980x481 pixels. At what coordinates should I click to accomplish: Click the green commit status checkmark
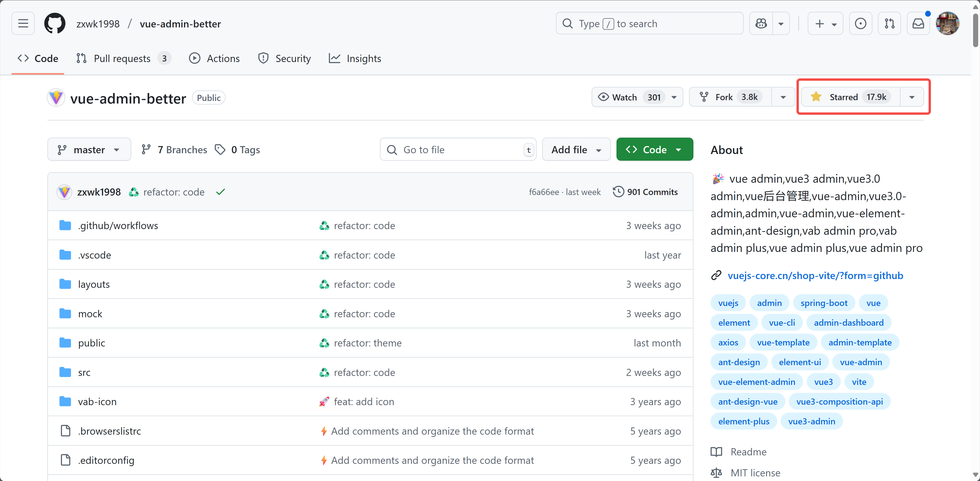click(220, 192)
